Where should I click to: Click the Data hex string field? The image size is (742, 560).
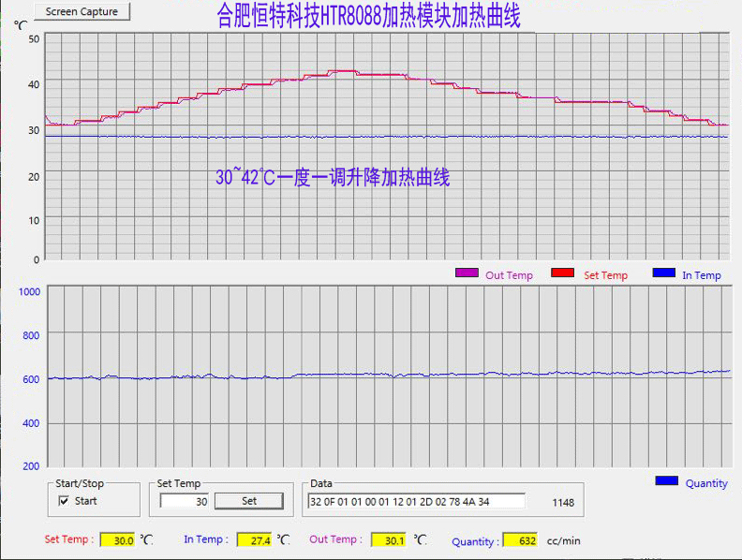tap(416, 501)
